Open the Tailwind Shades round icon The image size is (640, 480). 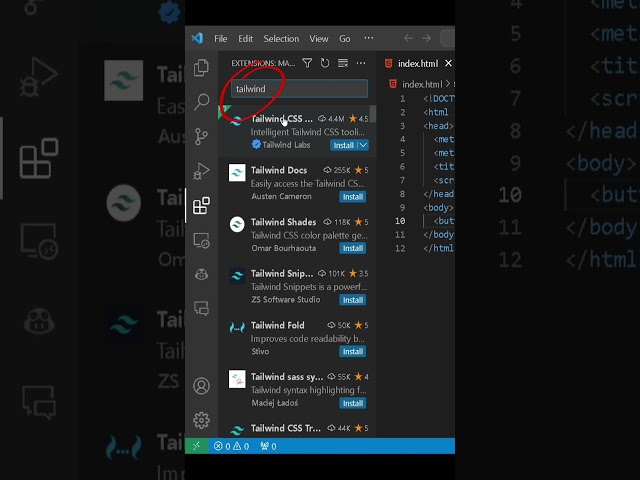237,224
